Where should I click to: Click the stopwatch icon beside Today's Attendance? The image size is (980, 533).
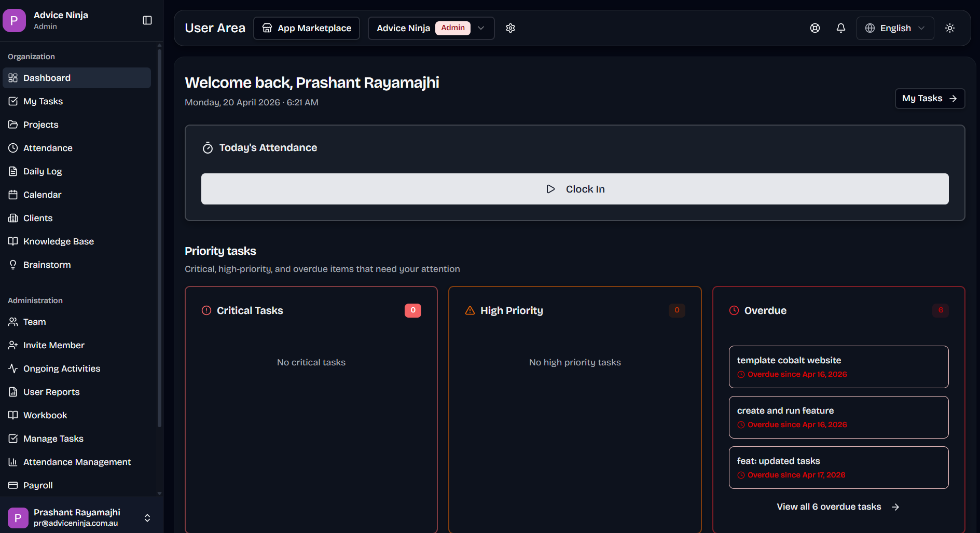pyautogui.click(x=208, y=148)
